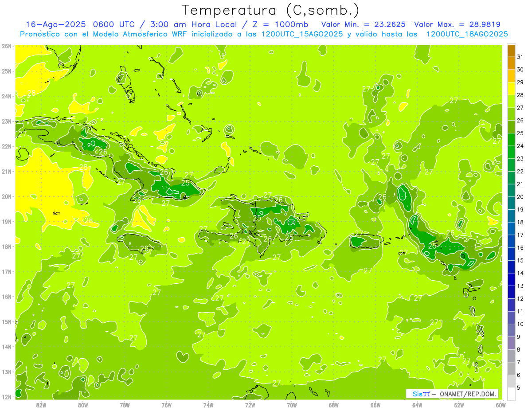Pick the legend swatch between 24 and 25
532x411 pixels.
click(511, 140)
